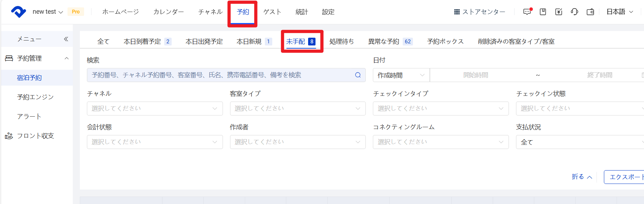
Task: Open the yen billing note icon
Action: [559, 12]
